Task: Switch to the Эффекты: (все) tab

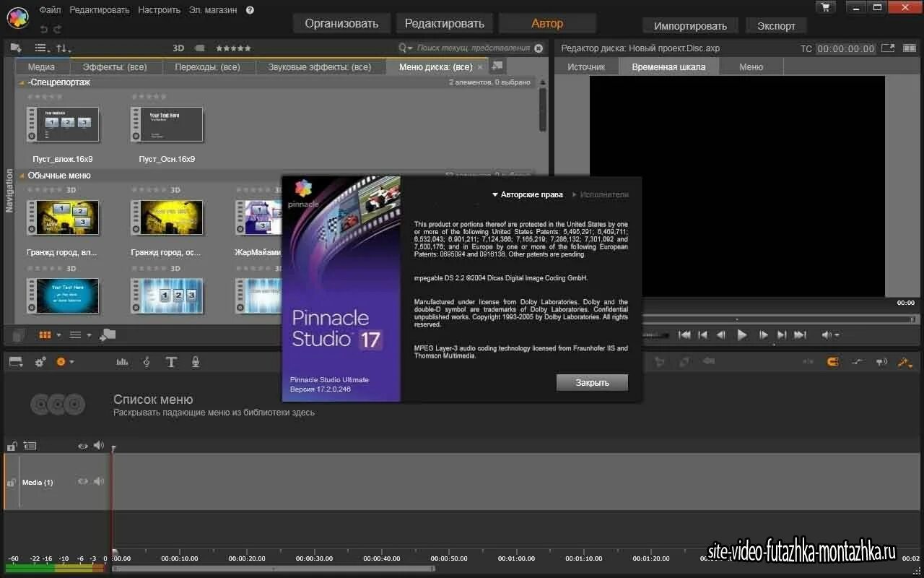Action: (115, 66)
